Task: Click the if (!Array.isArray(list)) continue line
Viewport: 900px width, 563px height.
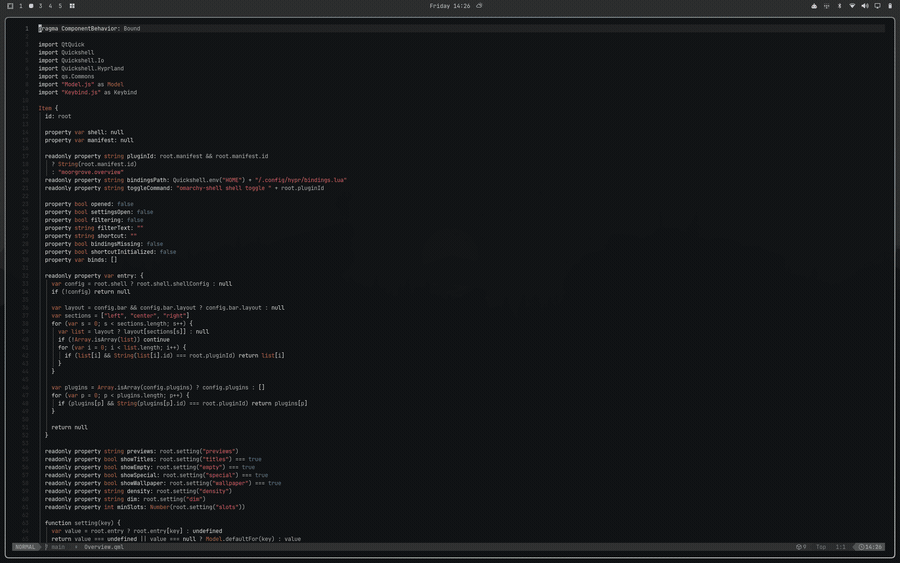Action: [114, 340]
